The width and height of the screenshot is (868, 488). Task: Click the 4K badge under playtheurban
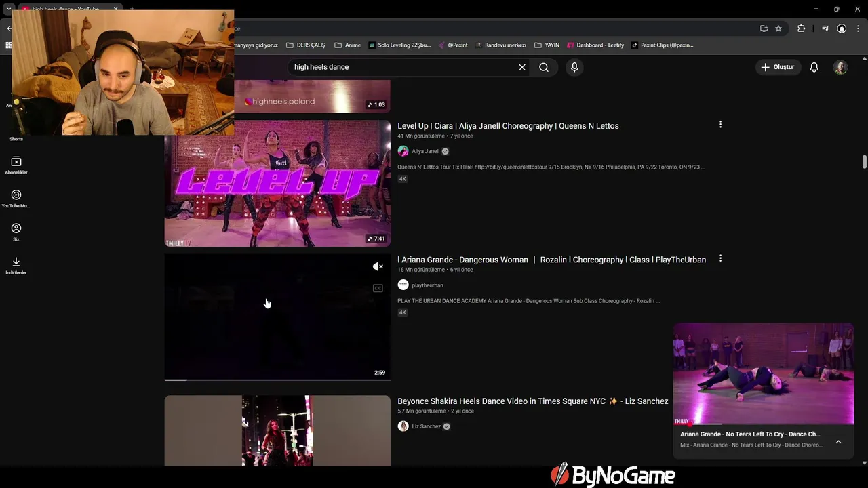tap(402, 312)
